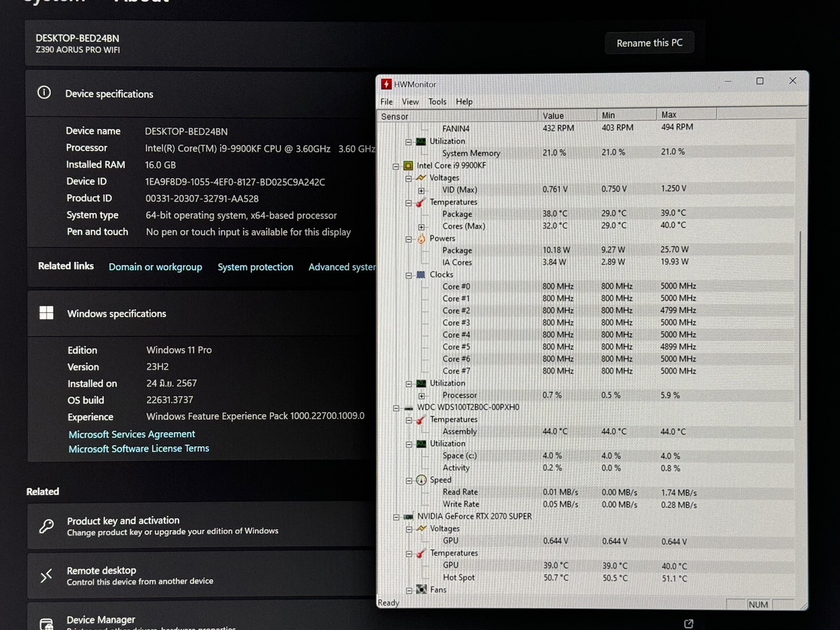
Task: Select the IA Cores power row
Action: [x=586, y=262]
